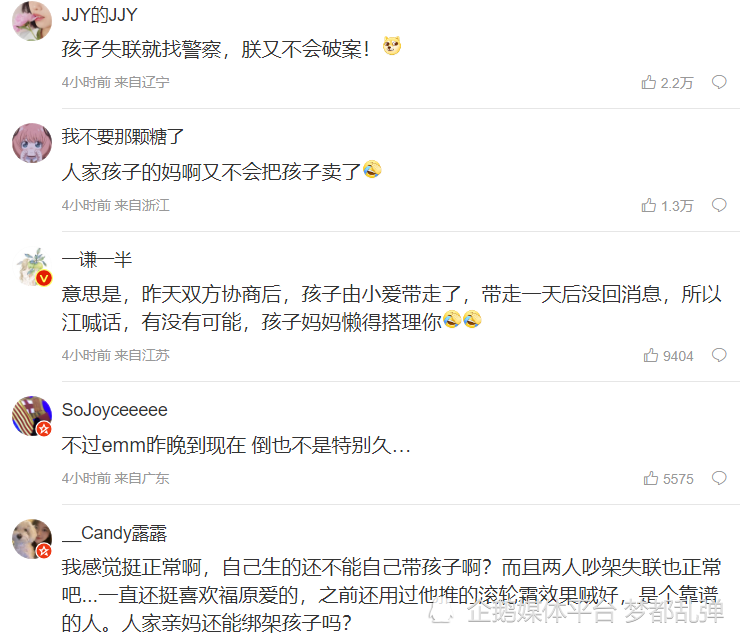This screenshot has height=637, width=740.
Task: Visit username link SoJoyceeeee
Action: (x=115, y=410)
